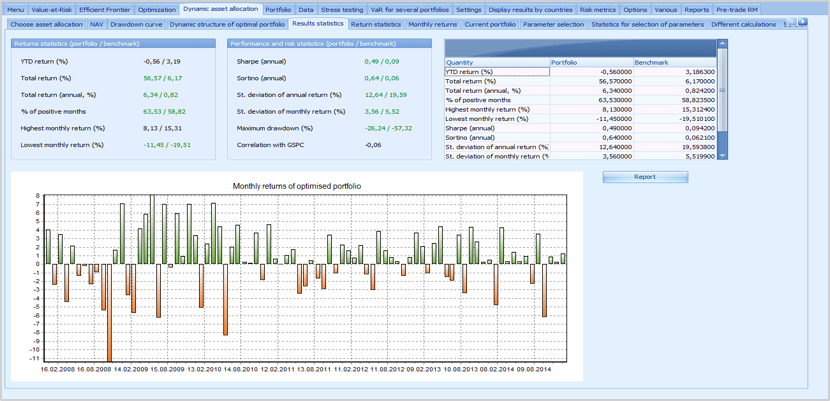Open the Portfolio tab
The width and height of the screenshot is (830, 401).
[278, 10]
